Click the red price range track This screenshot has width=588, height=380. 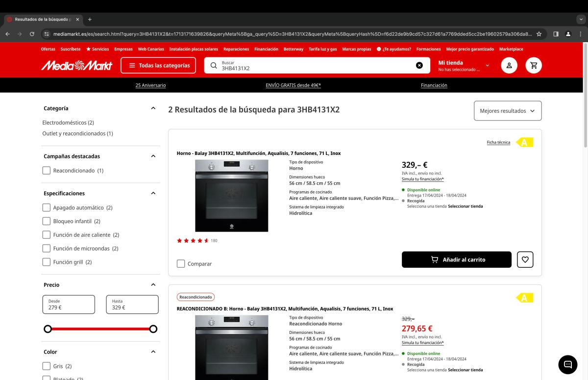pyautogui.click(x=100, y=329)
